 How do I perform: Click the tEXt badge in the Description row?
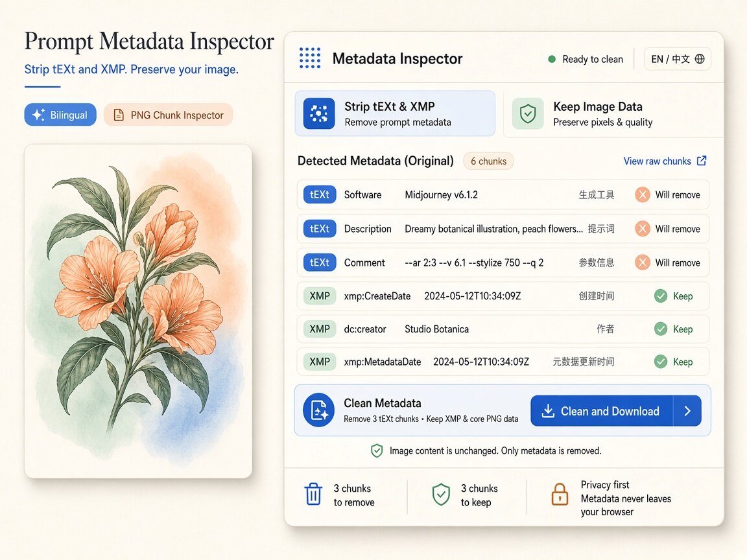point(320,229)
